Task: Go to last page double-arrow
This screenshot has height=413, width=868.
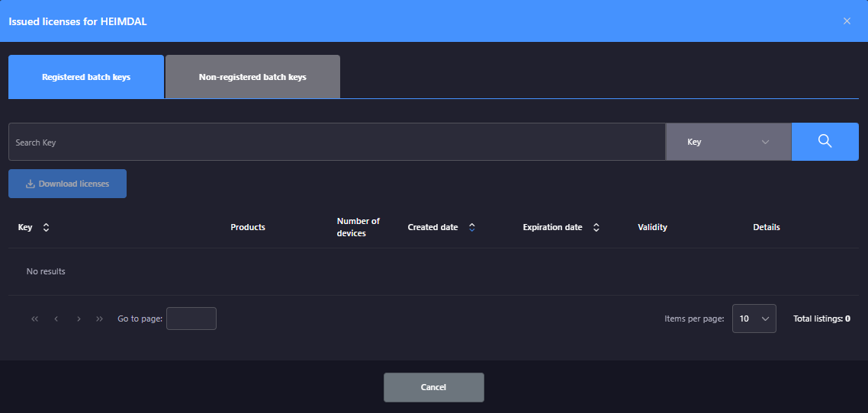Action: [x=100, y=319]
